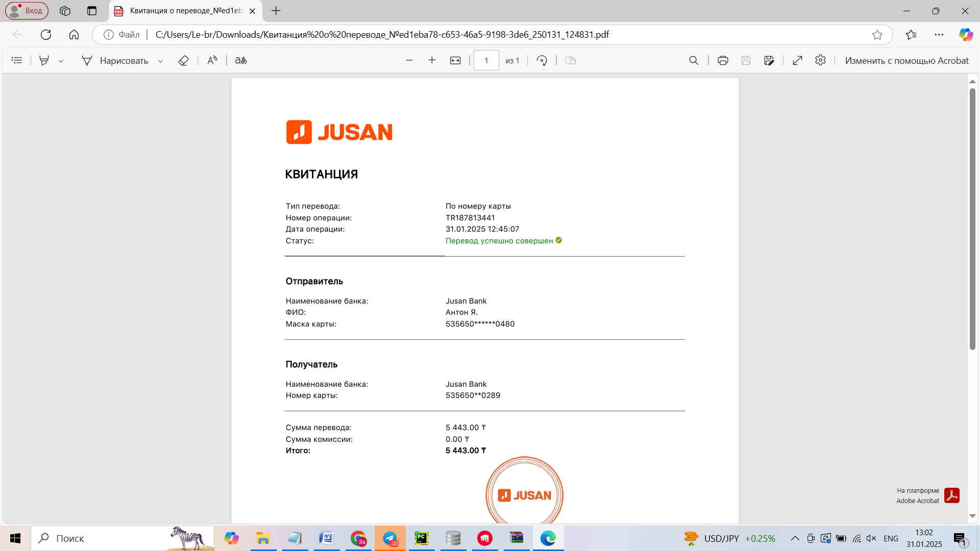Zoom out the PDF with minus
980x551 pixels.
409,60
